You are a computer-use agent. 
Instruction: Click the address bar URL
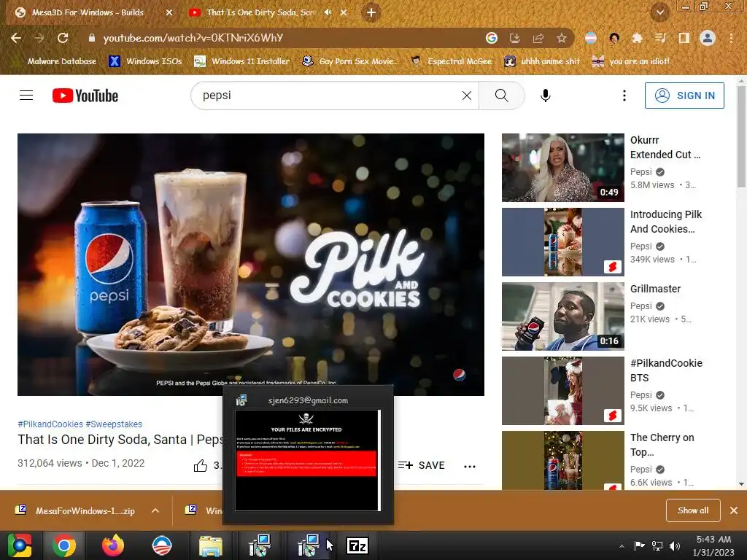[x=193, y=38]
